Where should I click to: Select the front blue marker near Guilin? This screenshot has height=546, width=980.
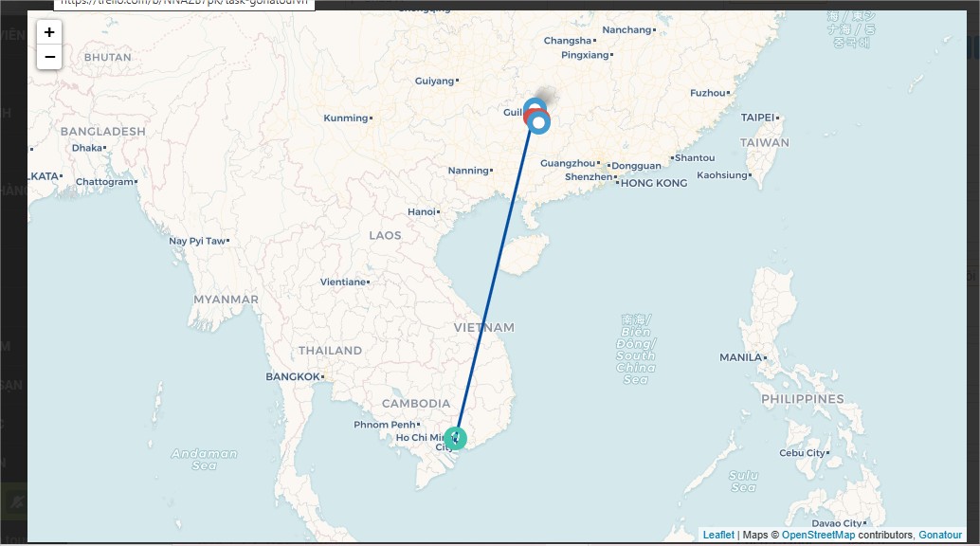(538, 122)
